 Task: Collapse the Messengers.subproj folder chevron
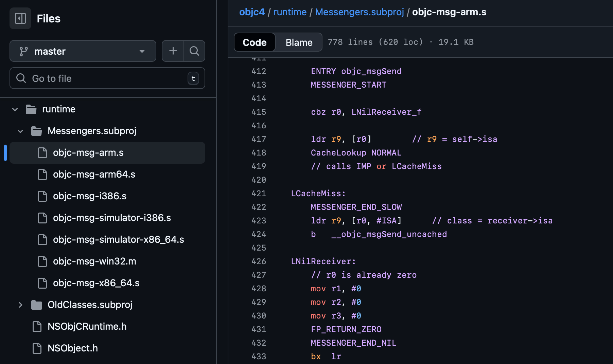(20, 131)
